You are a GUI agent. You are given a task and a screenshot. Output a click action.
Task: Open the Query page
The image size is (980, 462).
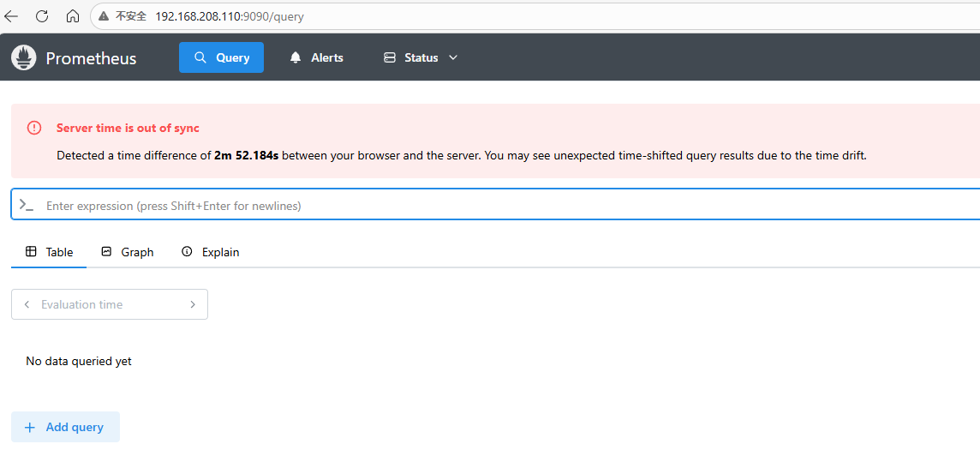pos(221,57)
